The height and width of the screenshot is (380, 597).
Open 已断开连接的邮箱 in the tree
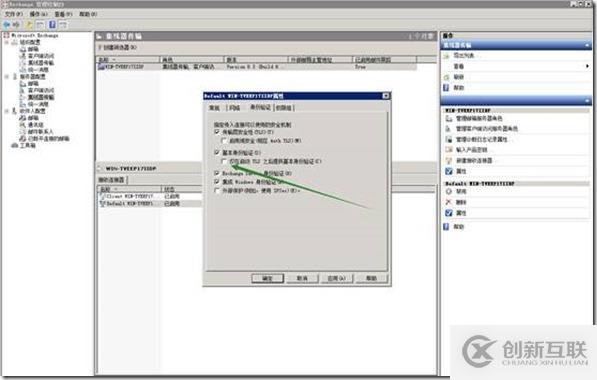[48, 139]
